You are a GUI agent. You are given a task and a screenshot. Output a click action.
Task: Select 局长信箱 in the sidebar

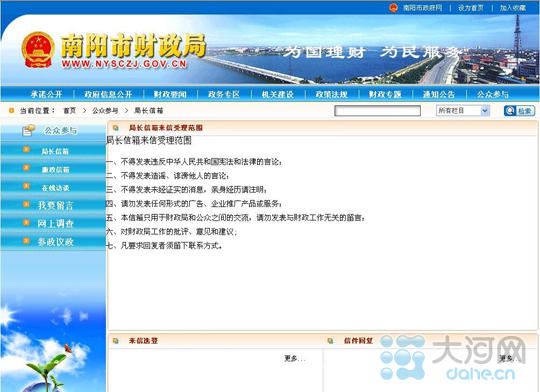pyautogui.click(x=55, y=151)
